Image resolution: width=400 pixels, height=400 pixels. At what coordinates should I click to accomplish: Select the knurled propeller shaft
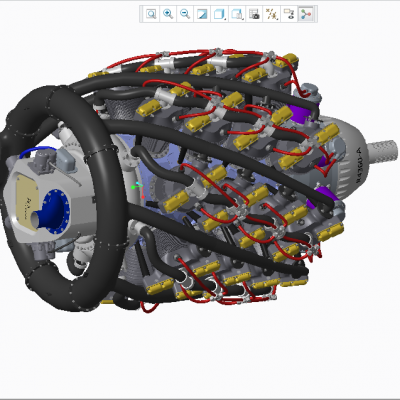pyautogui.click(x=382, y=149)
